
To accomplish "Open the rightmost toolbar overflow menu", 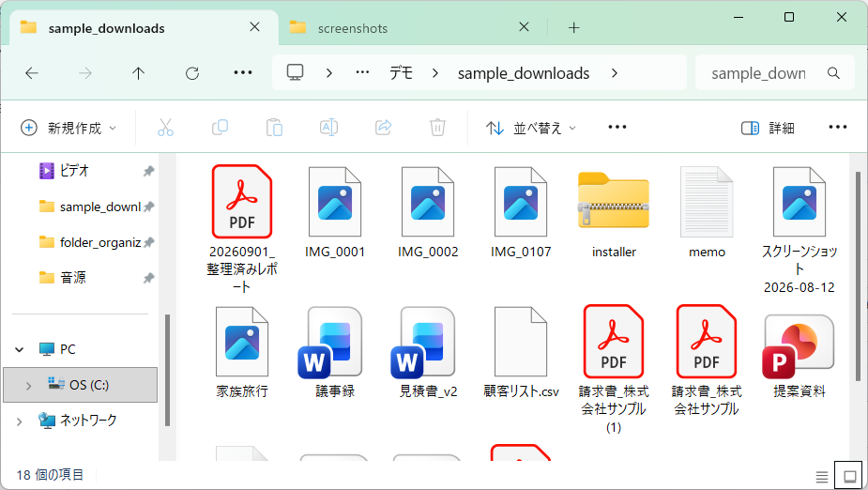I will click(838, 128).
